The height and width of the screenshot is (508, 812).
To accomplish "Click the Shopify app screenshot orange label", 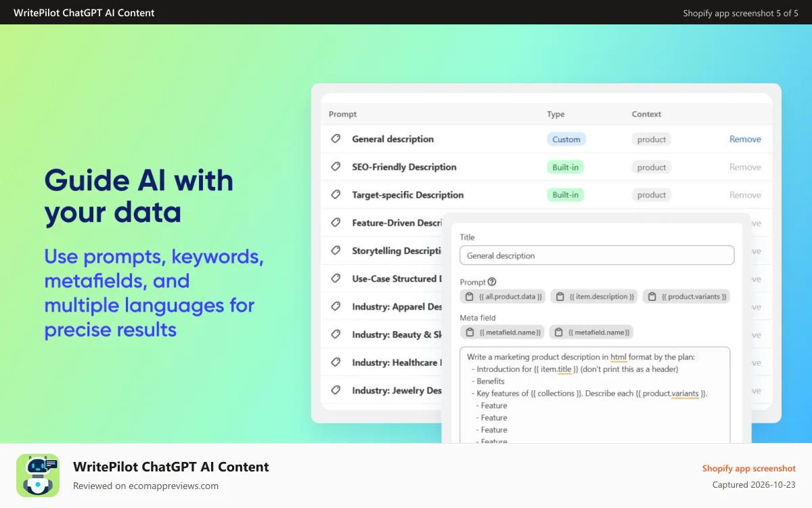I will [748, 468].
